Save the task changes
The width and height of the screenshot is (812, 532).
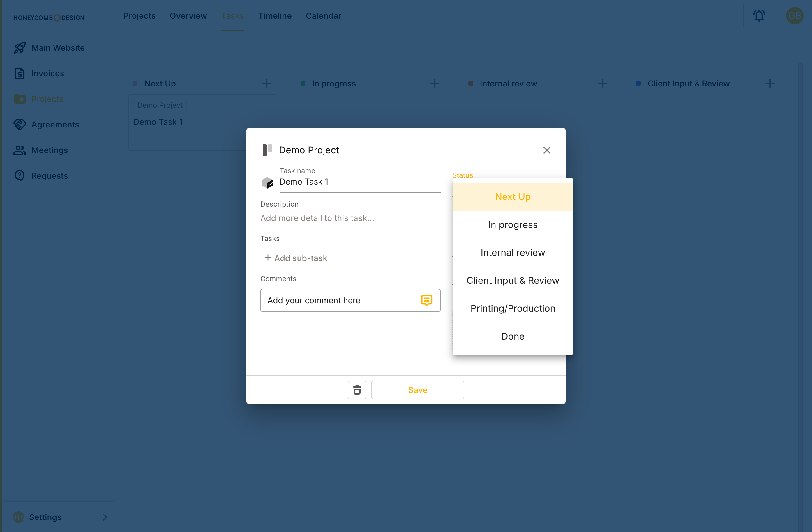[418, 390]
